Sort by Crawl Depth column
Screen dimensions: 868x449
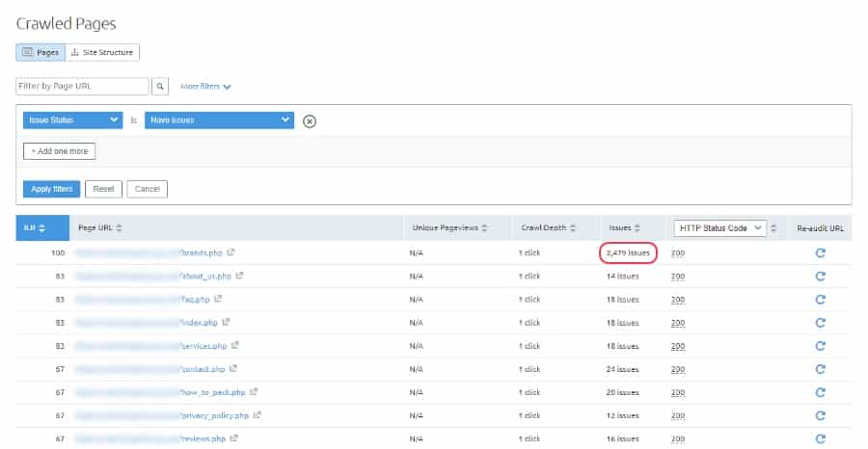(549, 227)
